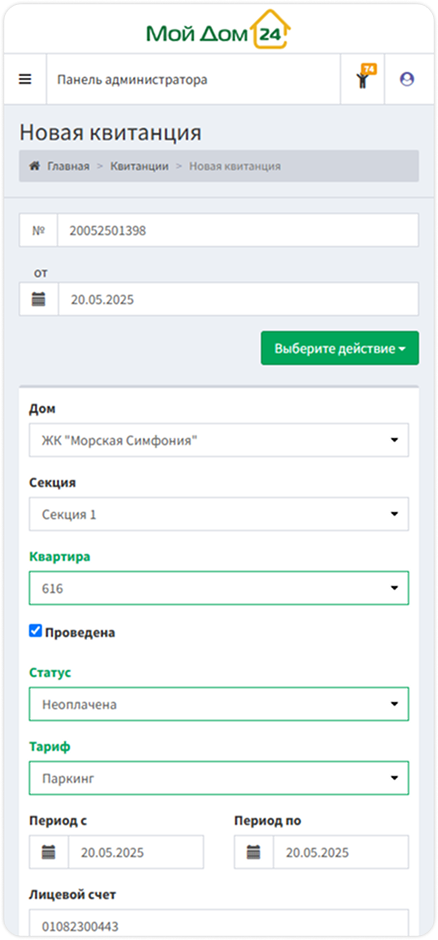Open the Тариф dropdown showing Паркинг
Image resolution: width=438 pixels, height=940 pixels.
coord(219,778)
